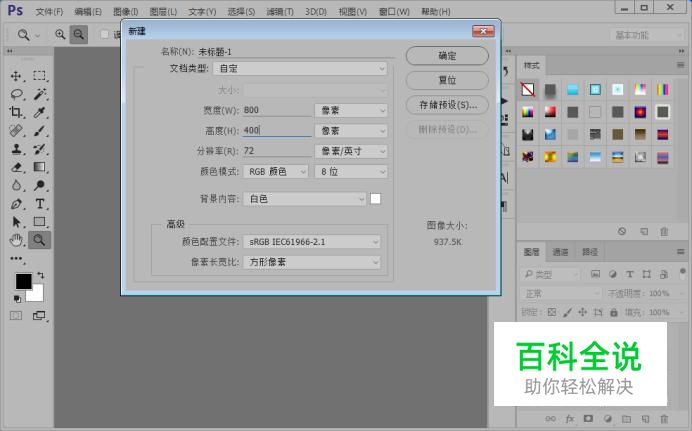The height and width of the screenshot is (431, 692).
Task: Click Zoom In in options bar
Action: 60,34
